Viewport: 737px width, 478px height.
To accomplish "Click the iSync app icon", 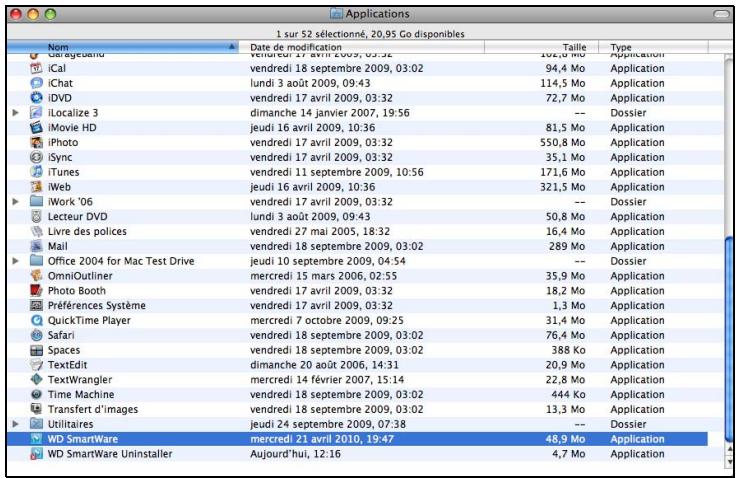I will (x=36, y=157).
